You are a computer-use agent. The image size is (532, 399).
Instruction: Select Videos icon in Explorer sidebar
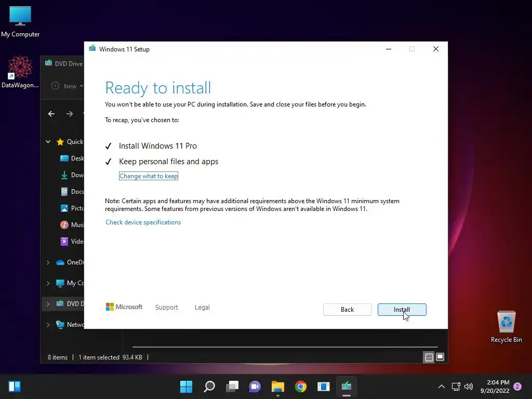[x=64, y=242]
